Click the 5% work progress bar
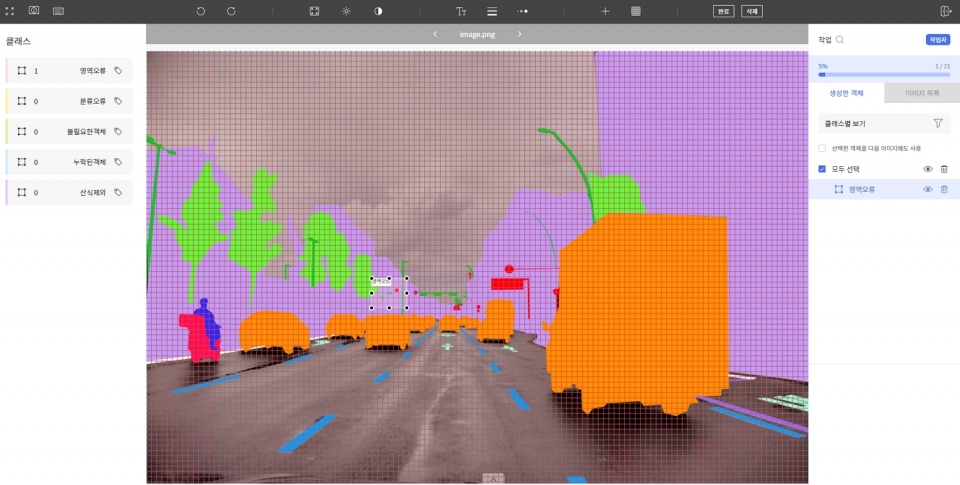 point(883,74)
